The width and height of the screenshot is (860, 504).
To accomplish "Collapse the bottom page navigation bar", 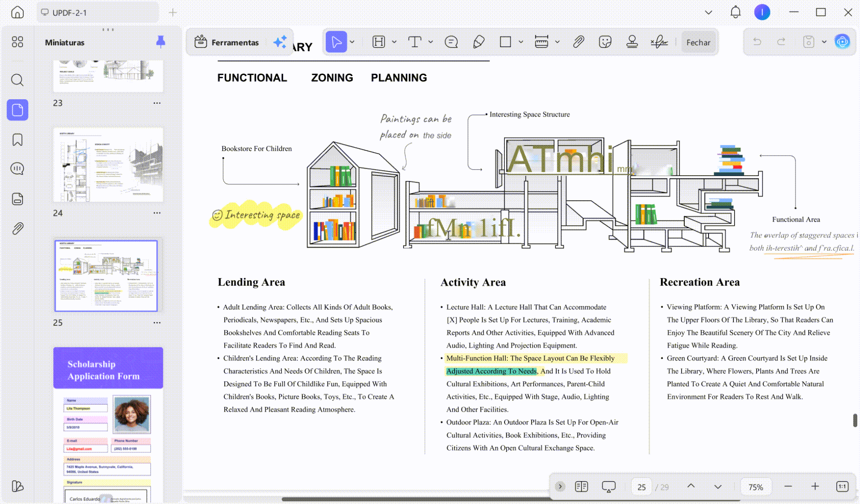I will click(x=560, y=487).
